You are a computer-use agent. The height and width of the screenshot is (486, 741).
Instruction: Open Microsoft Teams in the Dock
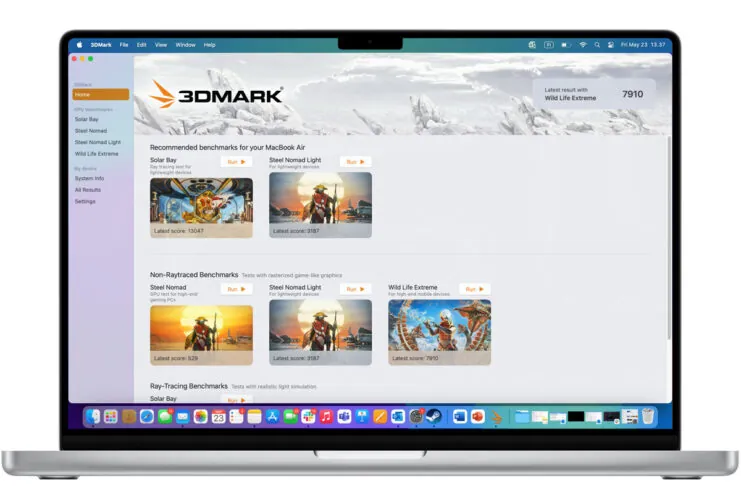click(x=344, y=417)
